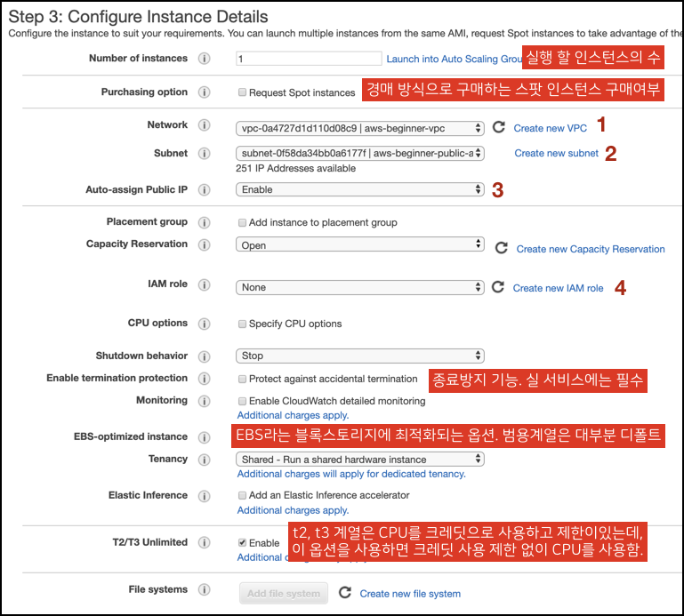Screen dimensions: 684x616
Task: Uncheck T2/T3 Unlimited Enable checkbox
Action: 242,543
